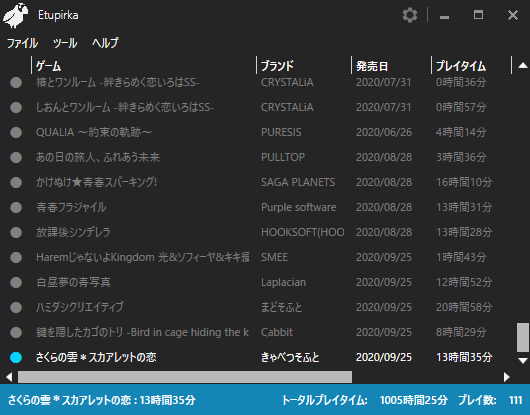Click status dot for かけぬけ★青春スパーキング row
Image resolution: width=530 pixels, height=415 pixels.
pos(16,182)
